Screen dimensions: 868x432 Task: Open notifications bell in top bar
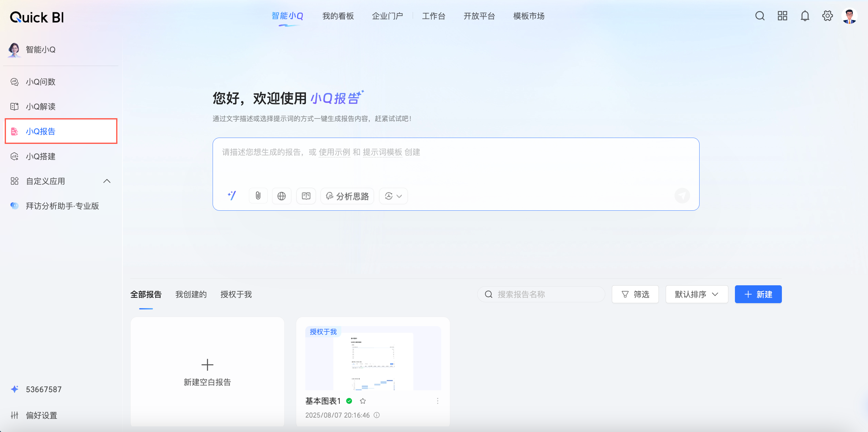805,16
